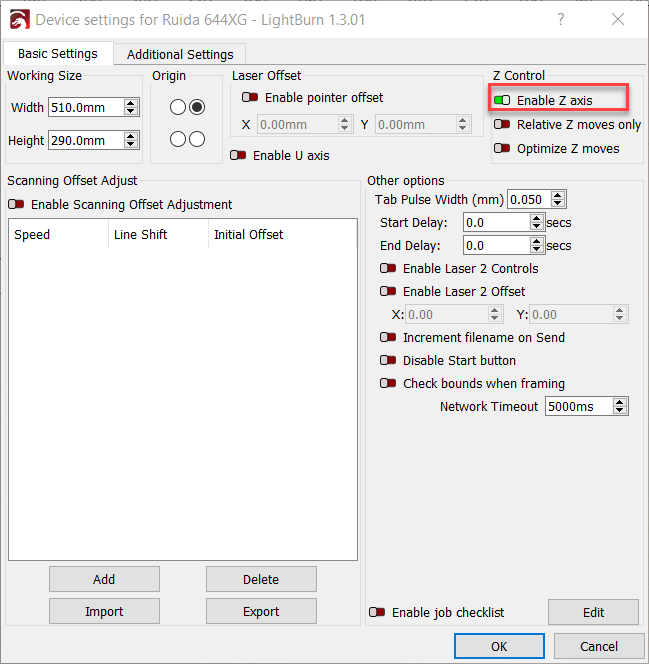The height and width of the screenshot is (664, 649).
Task: Toggle Disable Start button option
Action: (388, 360)
